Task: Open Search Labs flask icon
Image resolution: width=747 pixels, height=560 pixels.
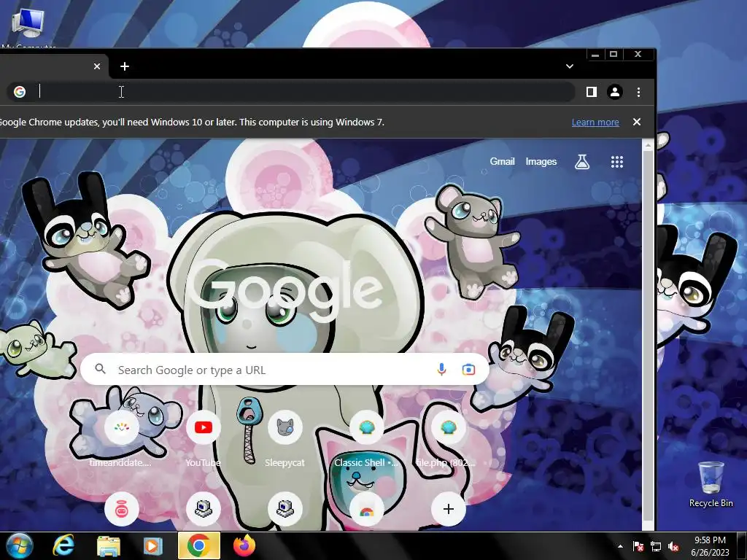Action: point(581,162)
